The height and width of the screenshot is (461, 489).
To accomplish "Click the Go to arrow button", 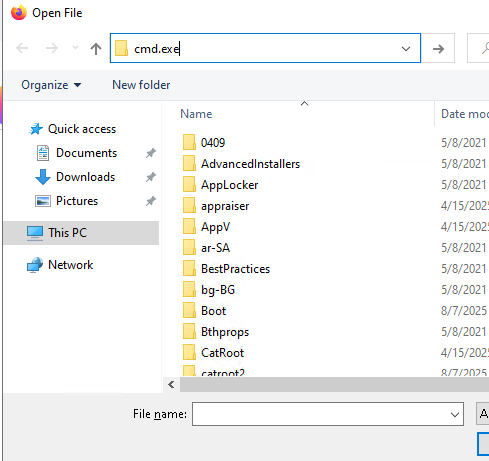I will coord(438,49).
